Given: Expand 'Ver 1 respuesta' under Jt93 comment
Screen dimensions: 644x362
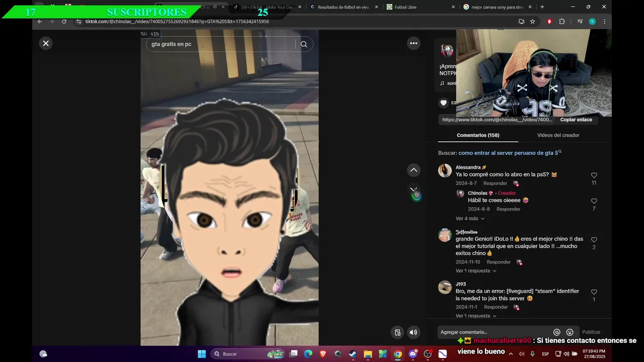Looking at the screenshot, I should click(476, 316).
